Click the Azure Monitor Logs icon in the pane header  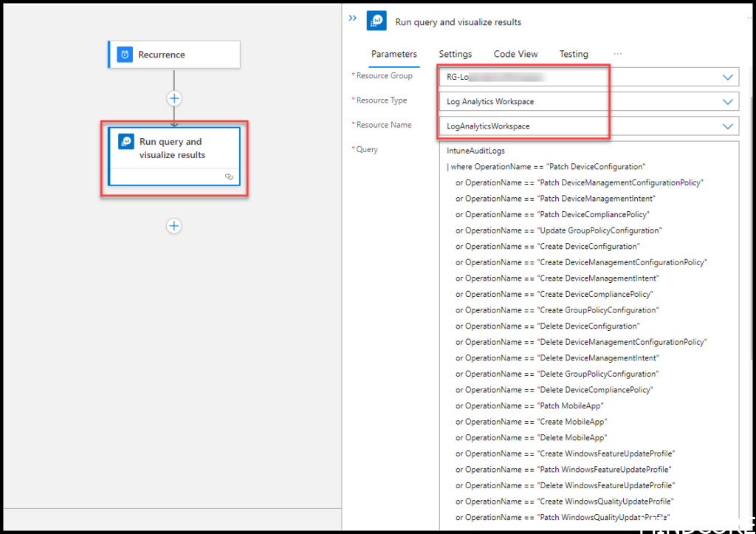(x=377, y=20)
